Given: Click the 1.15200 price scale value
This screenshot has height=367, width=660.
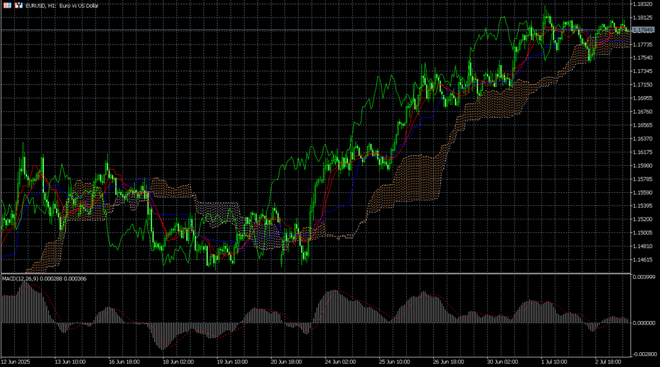Looking at the screenshot, I should point(643,219).
